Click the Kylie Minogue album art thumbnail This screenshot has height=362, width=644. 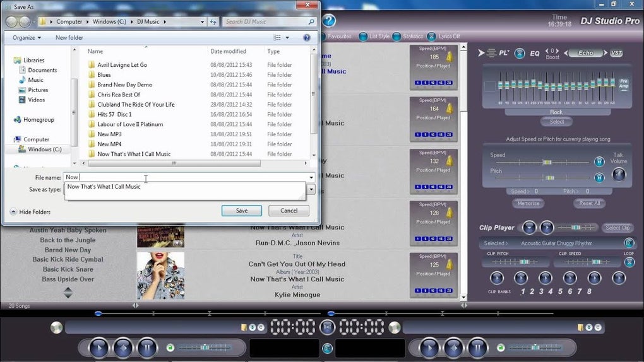pos(160,276)
